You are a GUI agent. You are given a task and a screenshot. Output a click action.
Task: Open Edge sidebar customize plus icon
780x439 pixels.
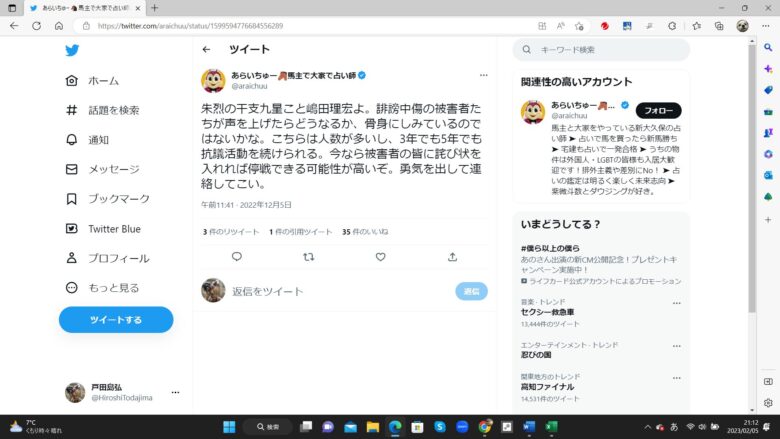tap(768, 219)
